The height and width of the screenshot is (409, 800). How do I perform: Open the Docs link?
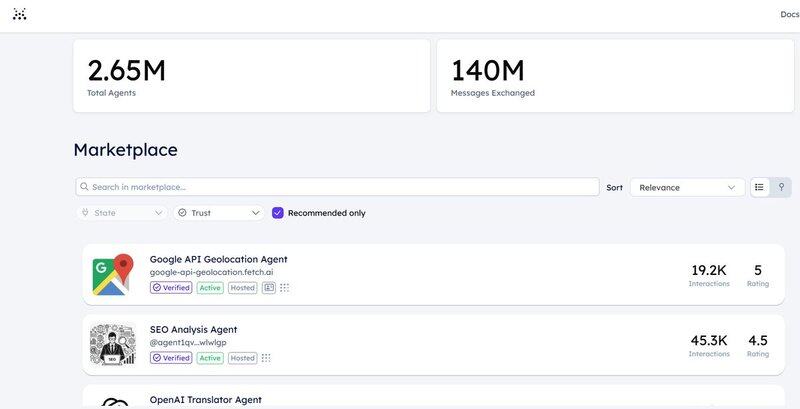click(x=790, y=14)
